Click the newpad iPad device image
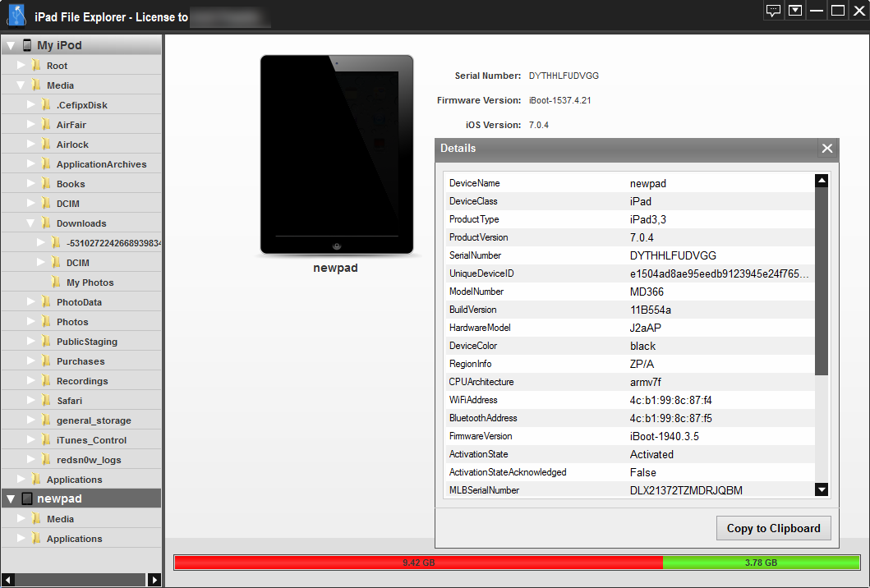870x588 pixels. click(x=337, y=154)
